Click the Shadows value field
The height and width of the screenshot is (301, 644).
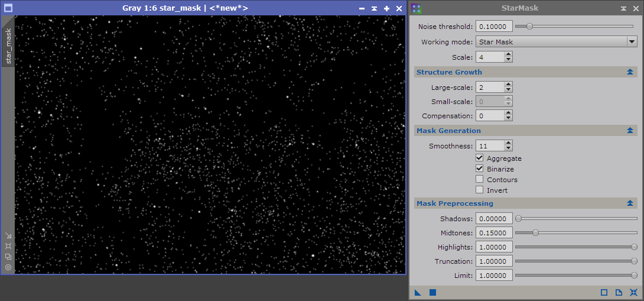[x=494, y=218]
